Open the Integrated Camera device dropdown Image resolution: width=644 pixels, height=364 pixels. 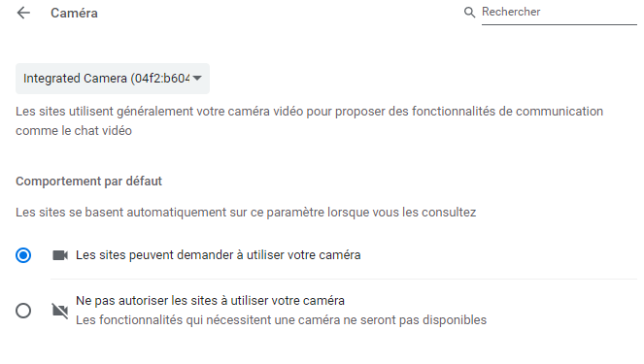point(113,79)
